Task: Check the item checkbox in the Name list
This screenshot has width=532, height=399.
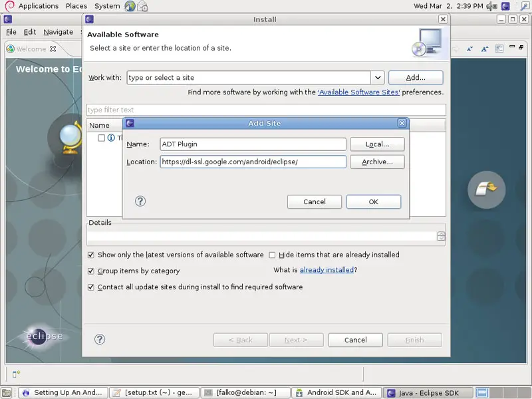Action: click(102, 138)
